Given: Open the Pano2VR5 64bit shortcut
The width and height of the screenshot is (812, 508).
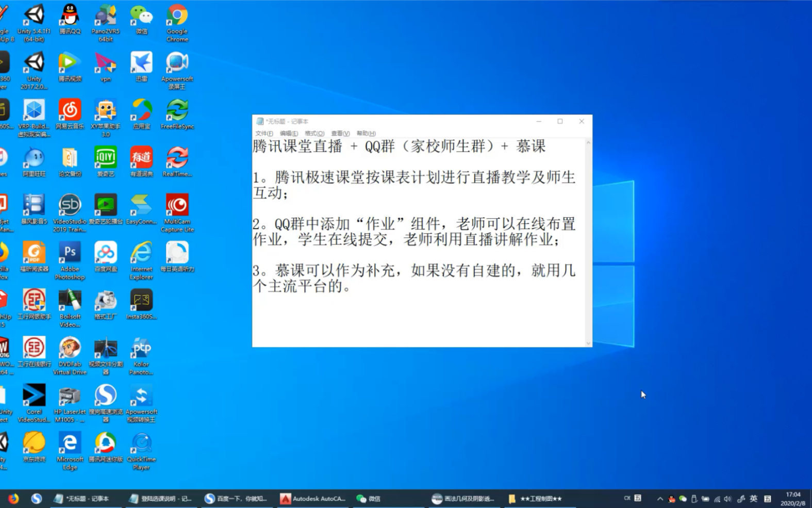Looking at the screenshot, I should (x=106, y=22).
